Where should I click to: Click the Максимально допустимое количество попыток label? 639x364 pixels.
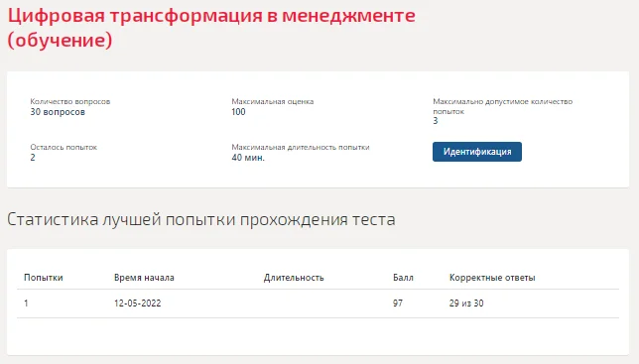pyautogui.click(x=502, y=106)
